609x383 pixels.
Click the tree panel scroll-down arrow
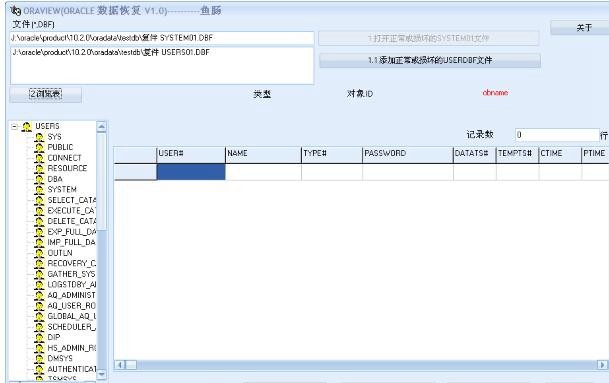pos(101,374)
